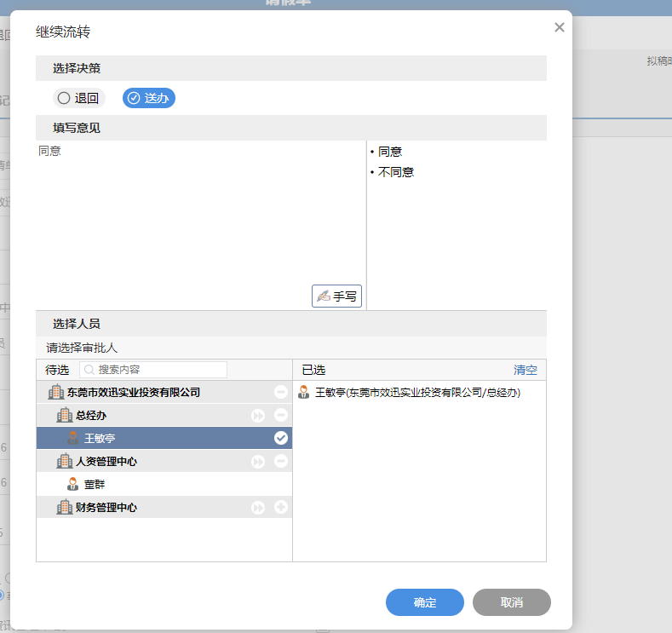Add all 人资管理中心 members using double-arrow icon

pyautogui.click(x=258, y=461)
